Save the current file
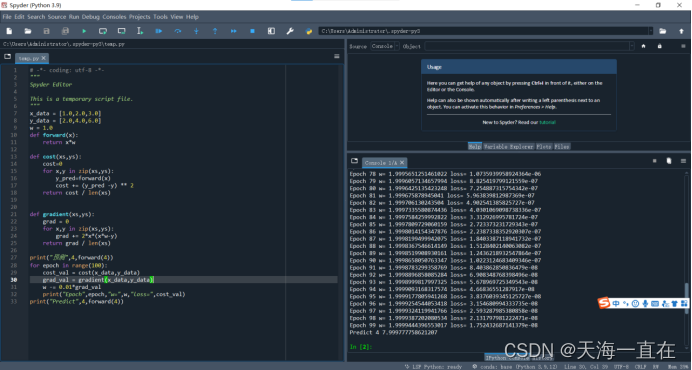 pyautogui.click(x=46, y=31)
